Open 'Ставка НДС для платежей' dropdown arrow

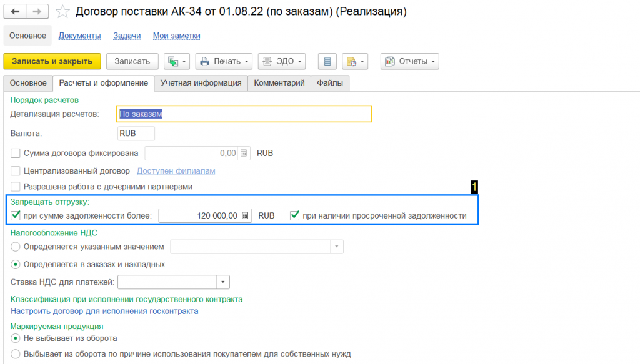[x=223, y=282]
